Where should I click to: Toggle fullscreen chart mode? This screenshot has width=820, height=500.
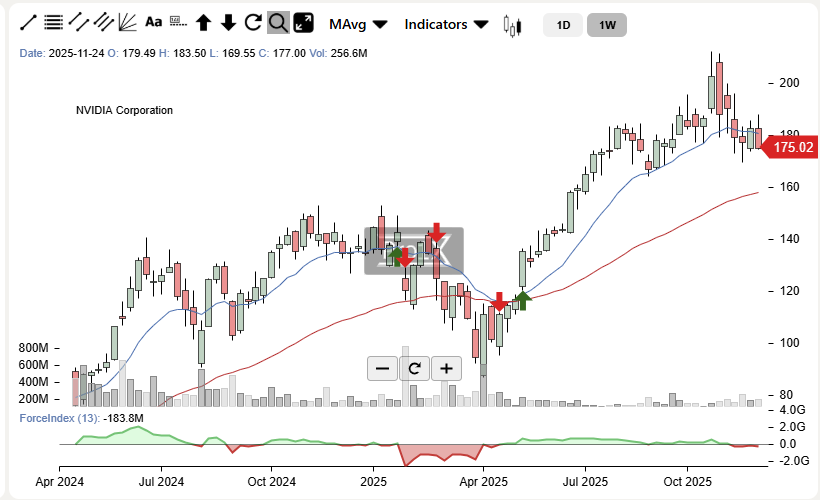click(x=304, y=23)
